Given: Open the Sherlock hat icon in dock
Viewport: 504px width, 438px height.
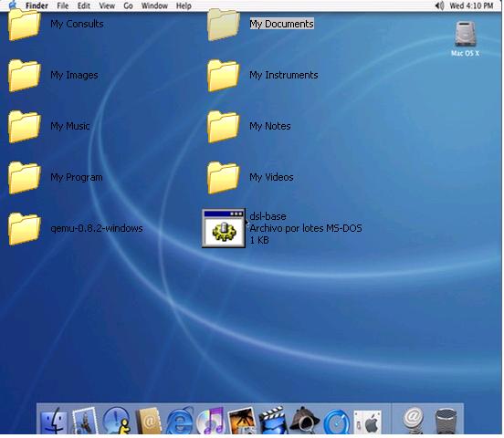Looking at the screenshot, I should click(304, 421).
